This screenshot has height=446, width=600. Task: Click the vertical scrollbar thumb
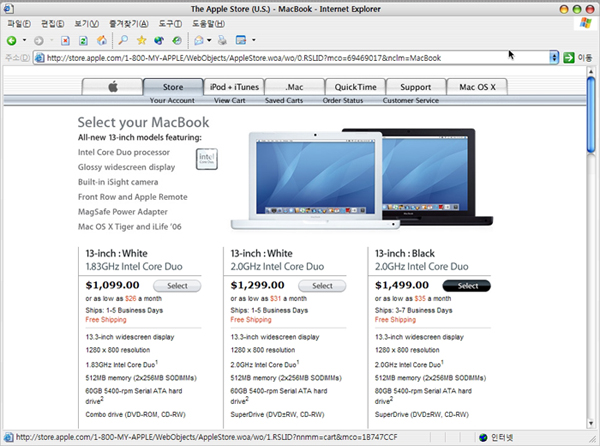tap(591, 115)
